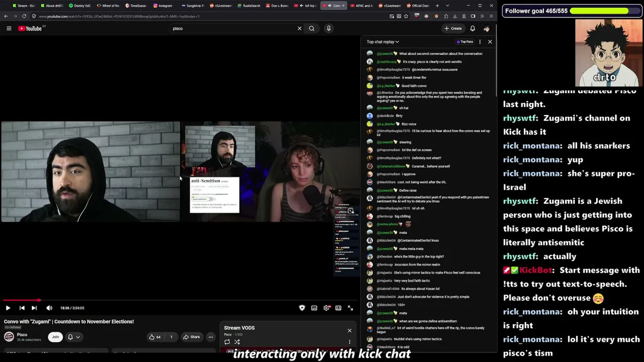The image size is (644, 362).
Task: Start voice search with microphone icon
Action: (x=329, y=29)
